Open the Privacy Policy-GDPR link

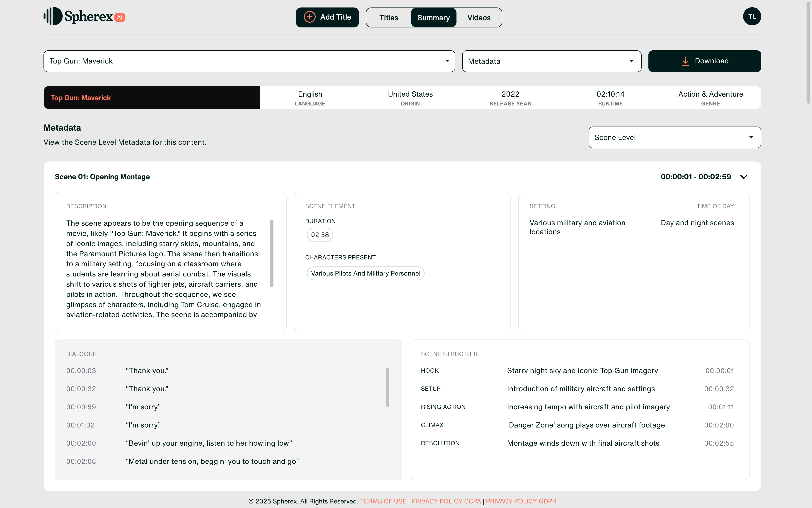coord(521,501)
